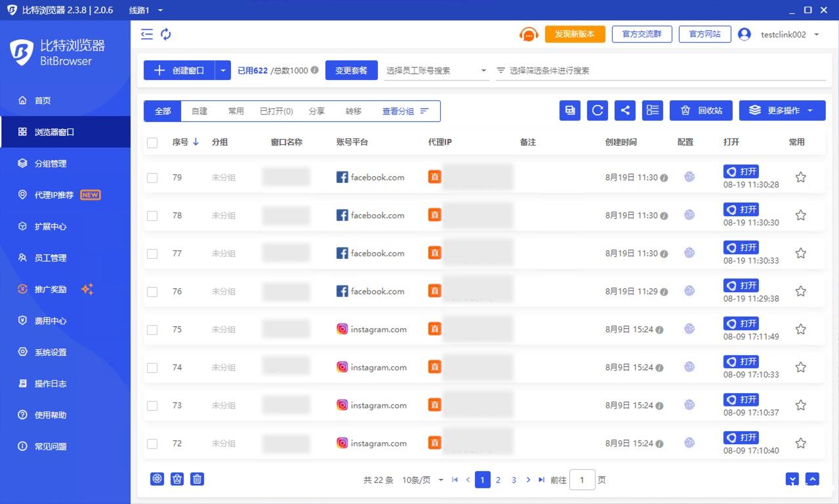Open the 线路1 line selector dropdown
This screenshot has width=839, height=504.
pyautogui.click(x=146, y=10)
